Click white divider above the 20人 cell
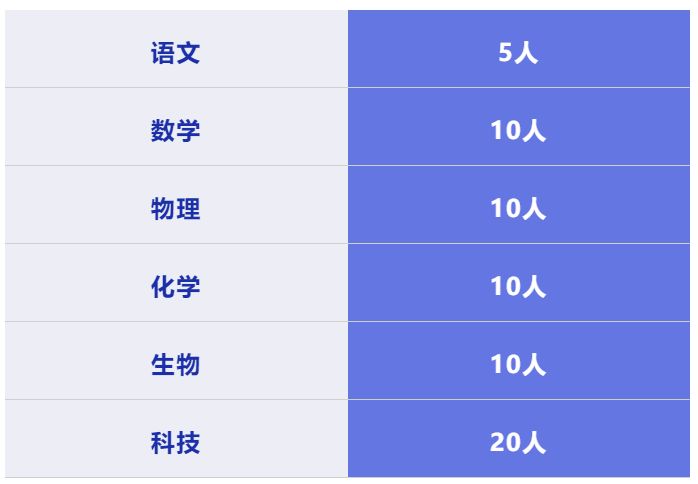 tap(519, 399)
